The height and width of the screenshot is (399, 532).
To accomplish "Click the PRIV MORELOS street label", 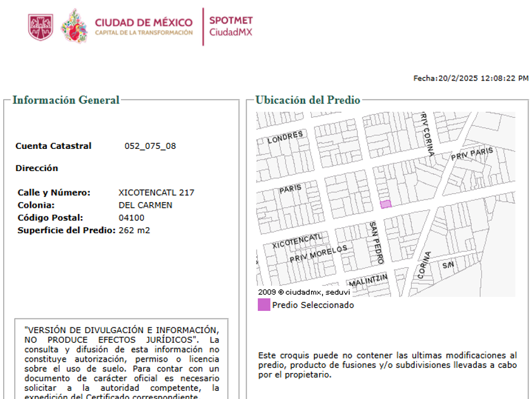I will tap(318, 253).
